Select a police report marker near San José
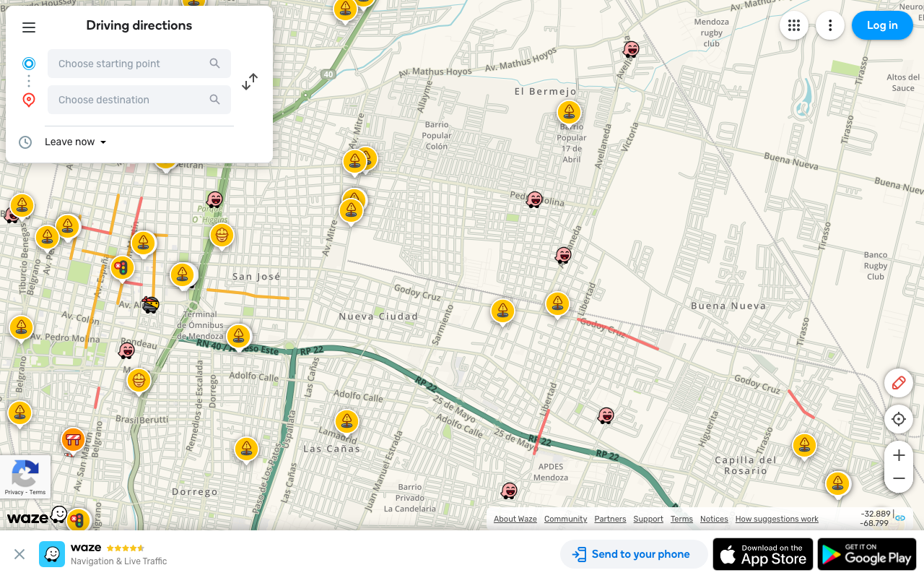Image resolution: width=924 pixels, height=578 pixels. click(183, 275)
